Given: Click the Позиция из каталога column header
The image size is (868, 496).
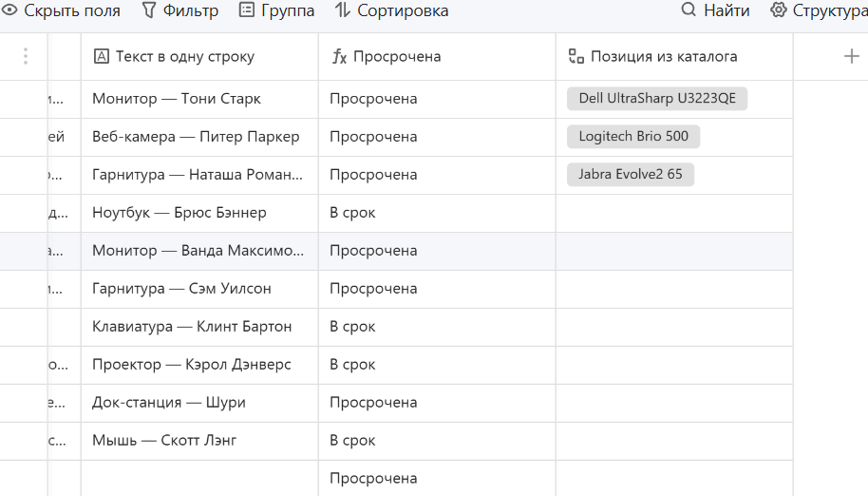Looking at the screenshot, I should click(x=674, y=56).
